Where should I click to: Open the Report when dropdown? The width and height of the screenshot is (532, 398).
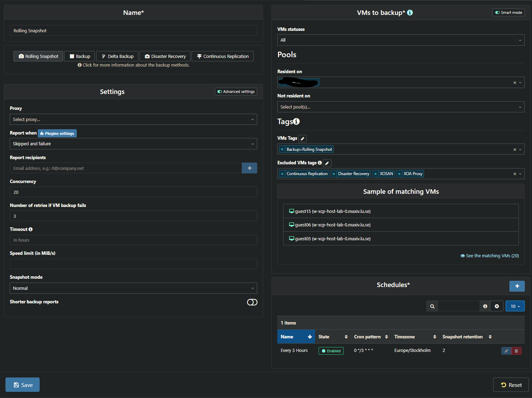point(133,144)
